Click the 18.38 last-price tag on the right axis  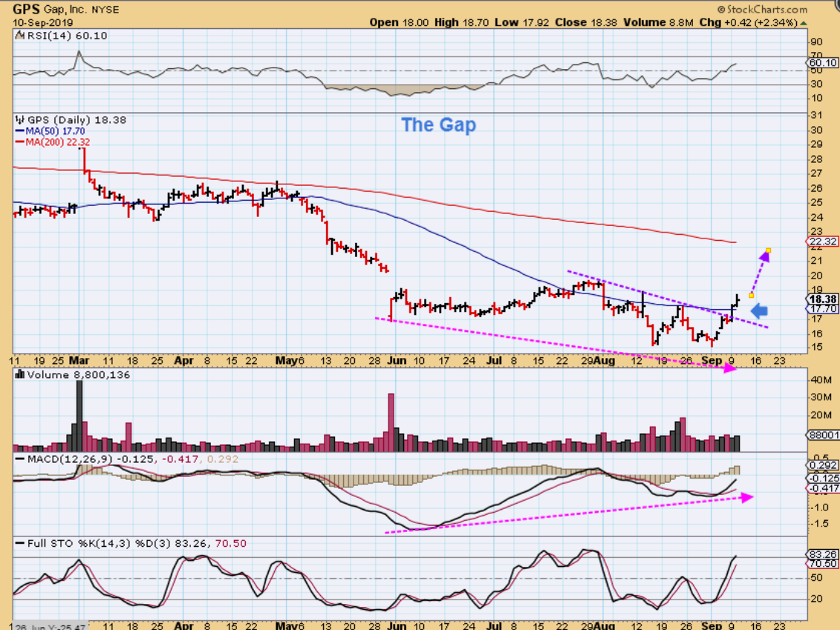click(x=822, y=299)
